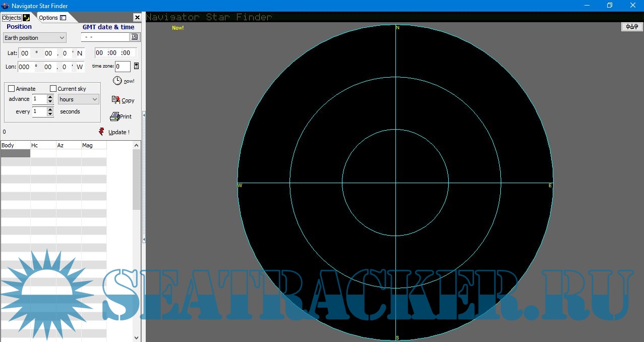Click the clock icon to set time to now
Viewport: 644px width, 342px height.
117,81
